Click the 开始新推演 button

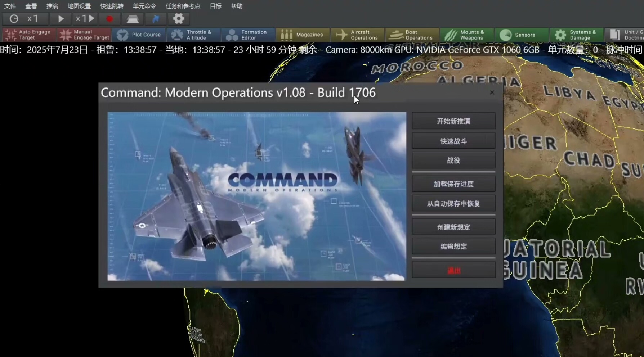[453, 121]
